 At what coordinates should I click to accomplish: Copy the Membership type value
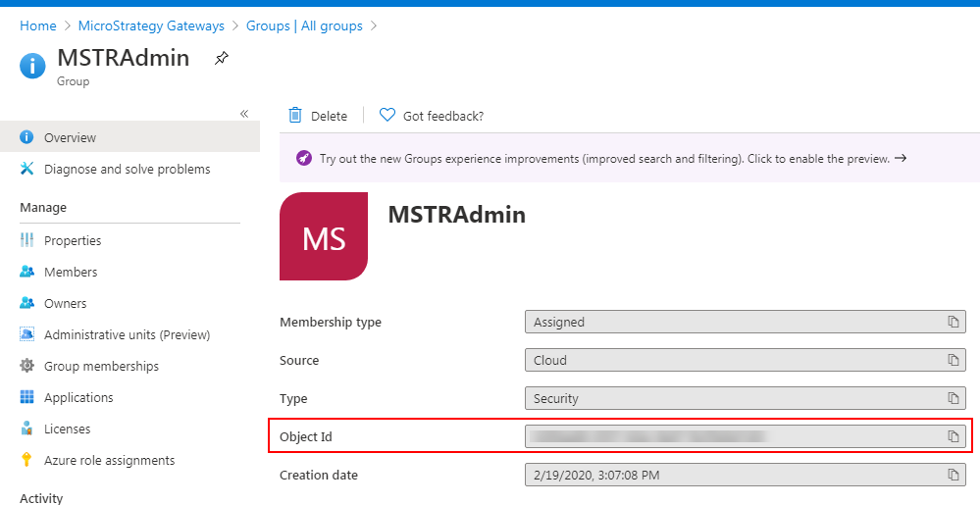coord(953,322)
